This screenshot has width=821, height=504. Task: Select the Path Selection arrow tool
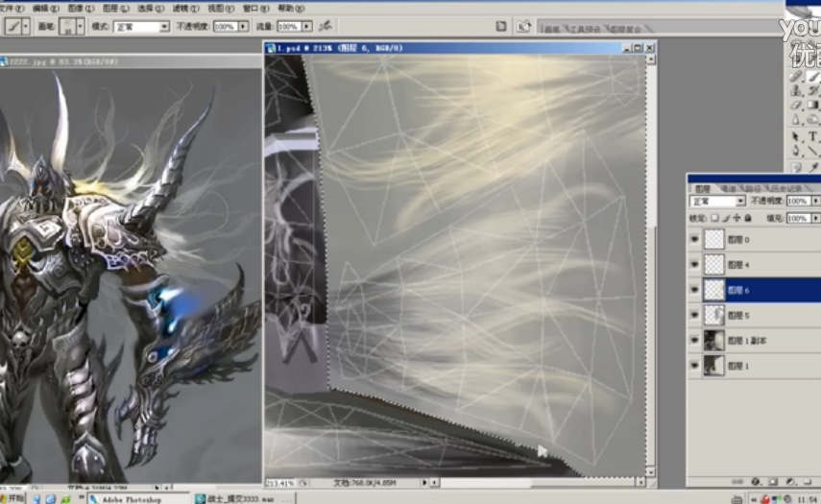click(x=796, y=136)
